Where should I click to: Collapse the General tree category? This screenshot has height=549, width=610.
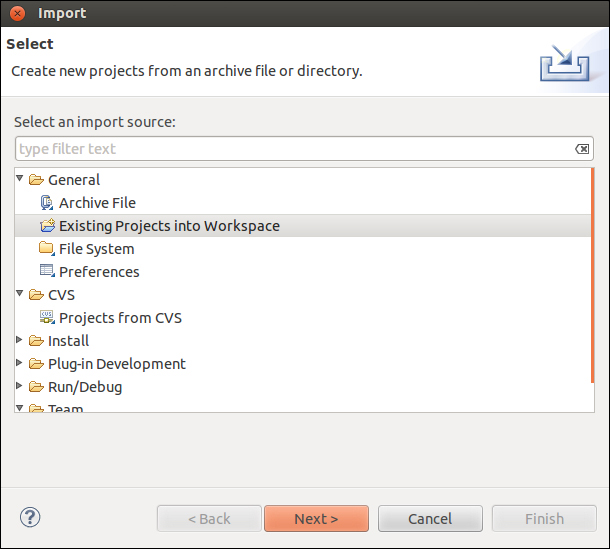[x=20, y=179]
